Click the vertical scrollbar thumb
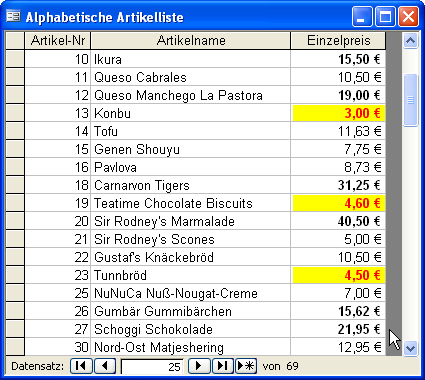Image resolution: width=425 pixels, height=380 pixels. pyautogui.click(x=410, y=100)
